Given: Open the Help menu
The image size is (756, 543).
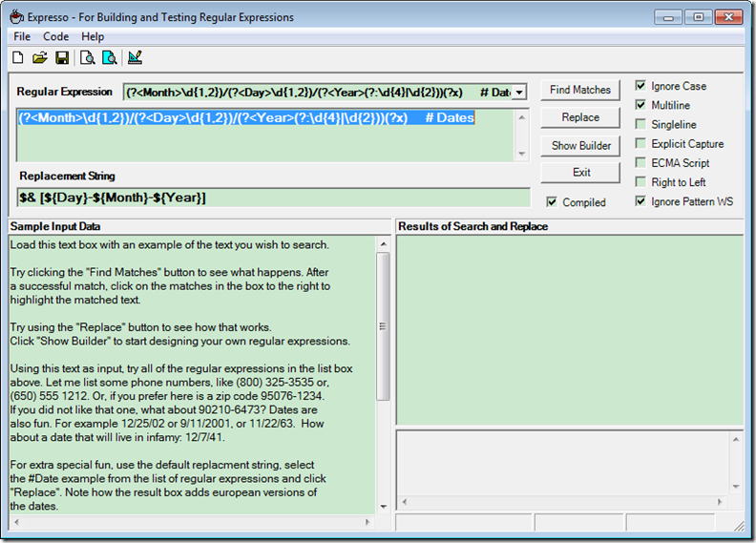Looking at the screenshot, I should [93, 36].
